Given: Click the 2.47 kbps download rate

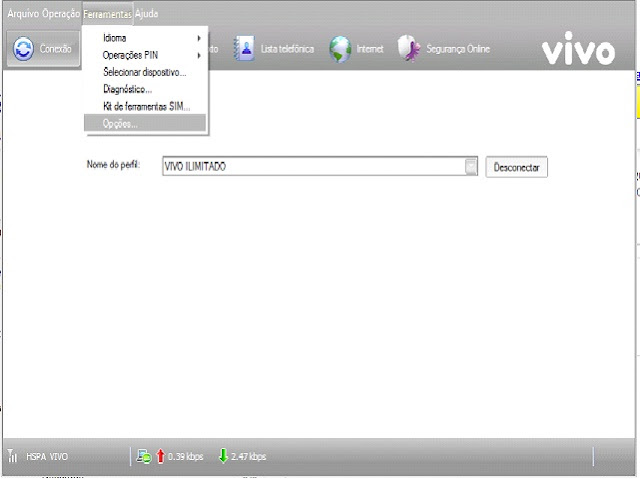Looking at the screenshot, I should tap(249, 457).
